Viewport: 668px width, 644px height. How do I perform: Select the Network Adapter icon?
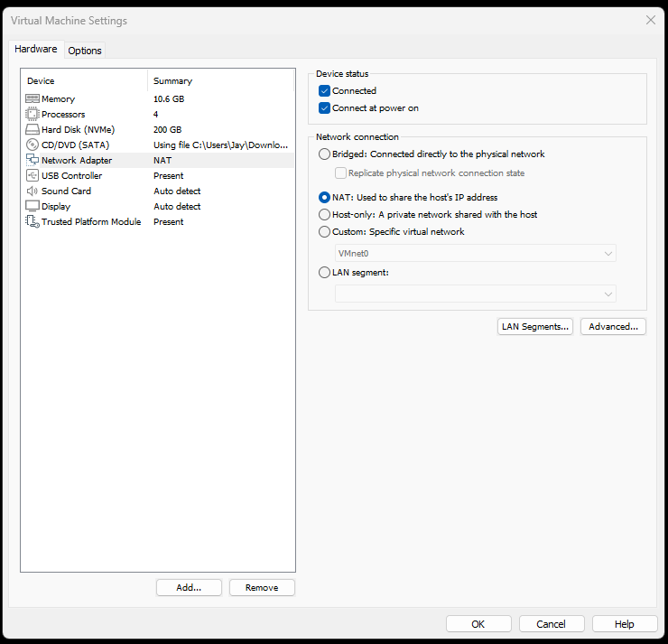[32, 161]
